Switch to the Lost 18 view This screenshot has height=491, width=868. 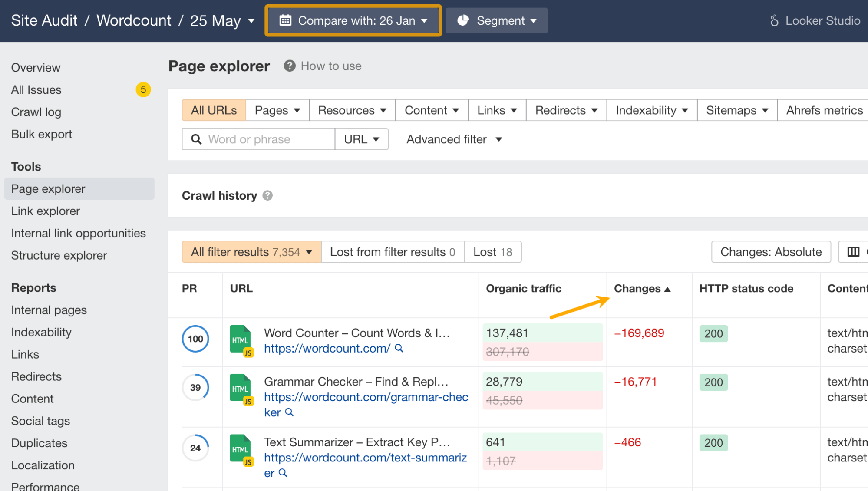(x=492, y=252)
